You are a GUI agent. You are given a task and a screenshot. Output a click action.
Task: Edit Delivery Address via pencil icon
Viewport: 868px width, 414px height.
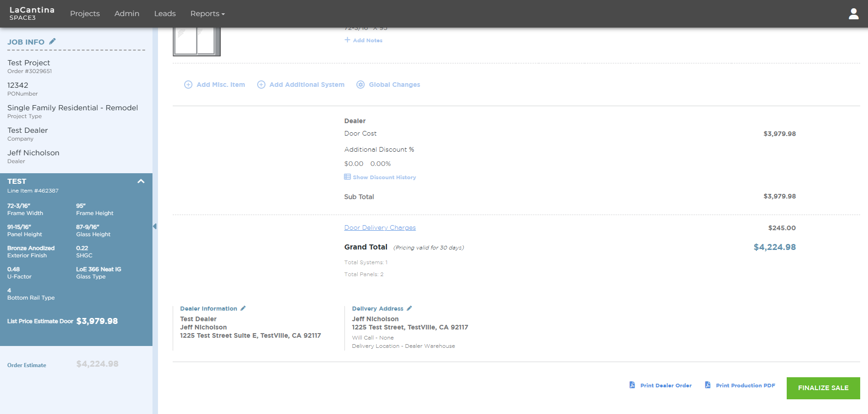(409, 308)
